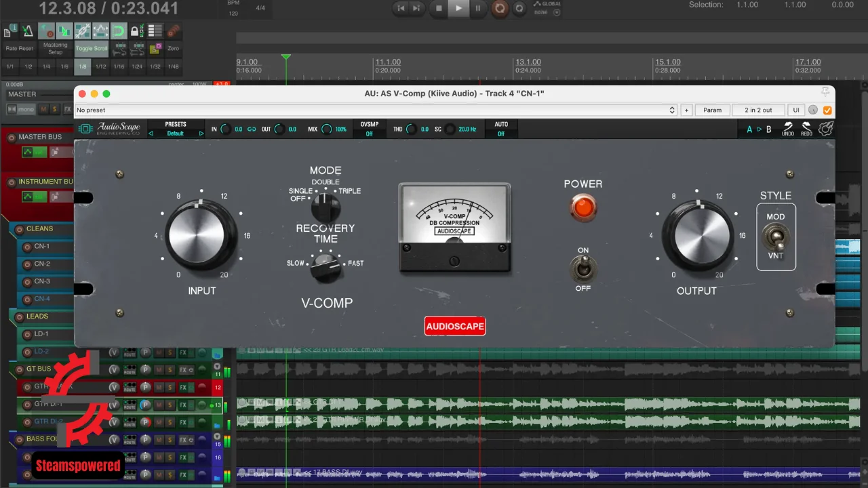
Task: Open GLOBAL automation none dropdown arrow
Action: [557, 12]
